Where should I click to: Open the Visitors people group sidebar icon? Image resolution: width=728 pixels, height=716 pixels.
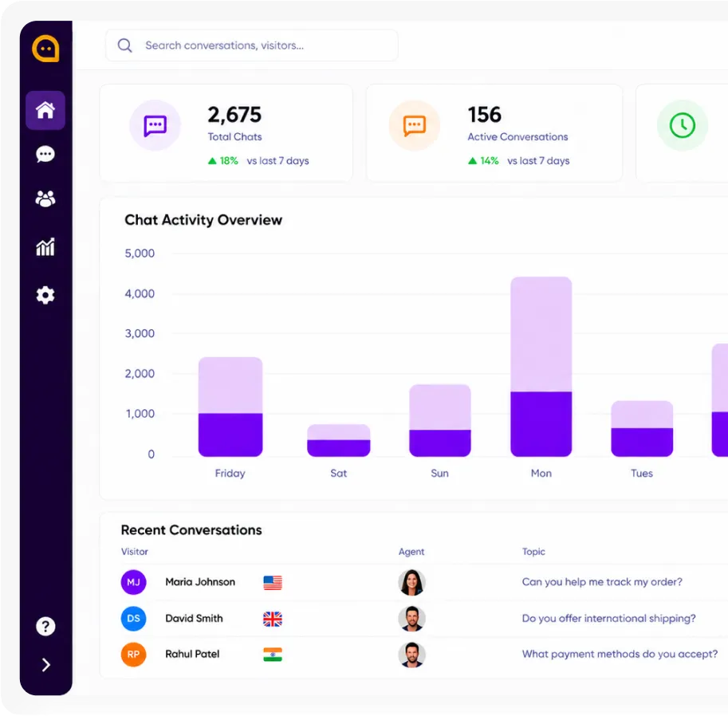45,199
